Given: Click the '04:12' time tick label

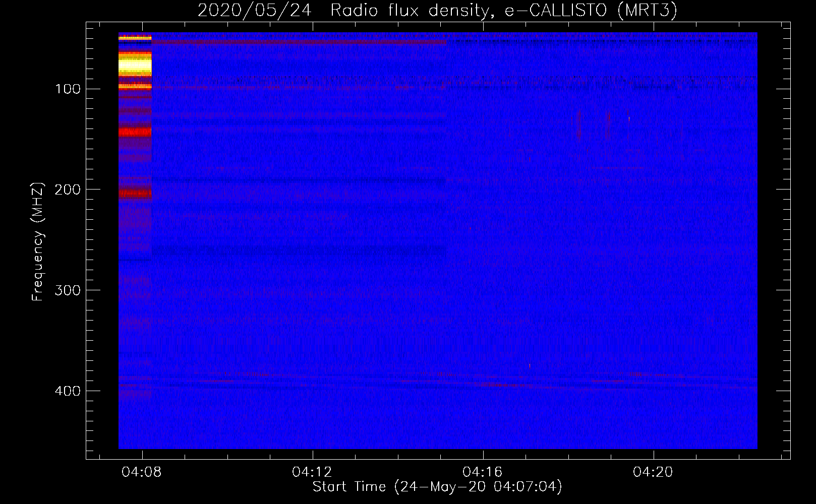Looking at the screenshot, I should (x=312, y=472).
